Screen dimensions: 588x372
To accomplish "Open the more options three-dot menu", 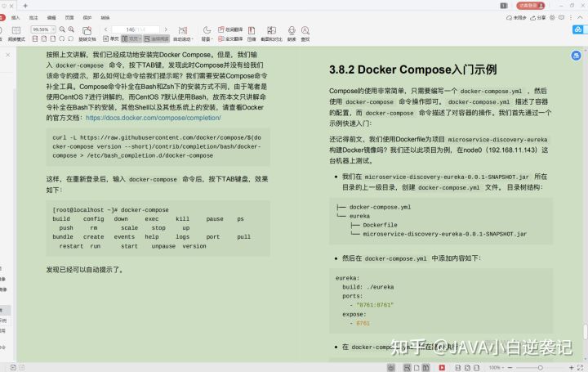I will point(571,18).
